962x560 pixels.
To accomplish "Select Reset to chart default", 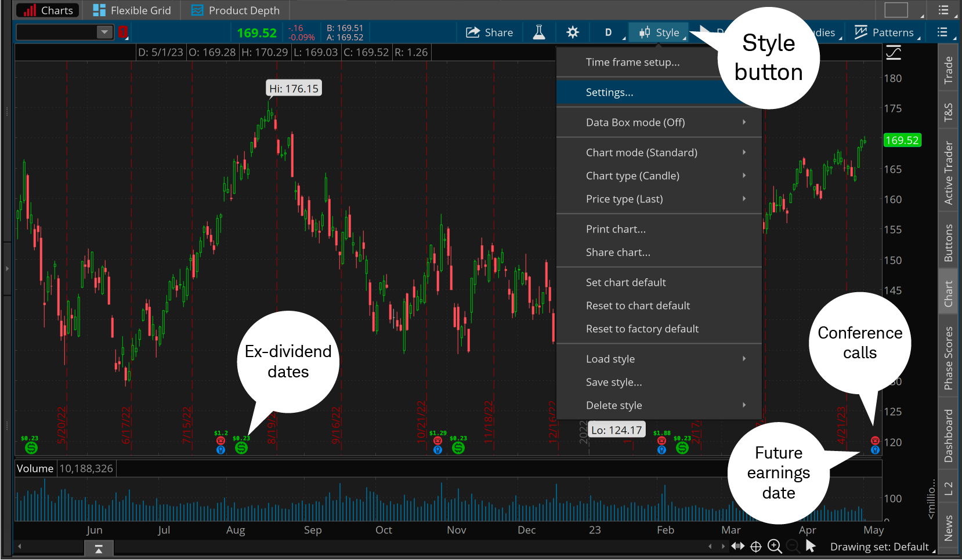I will pos(659,306).
